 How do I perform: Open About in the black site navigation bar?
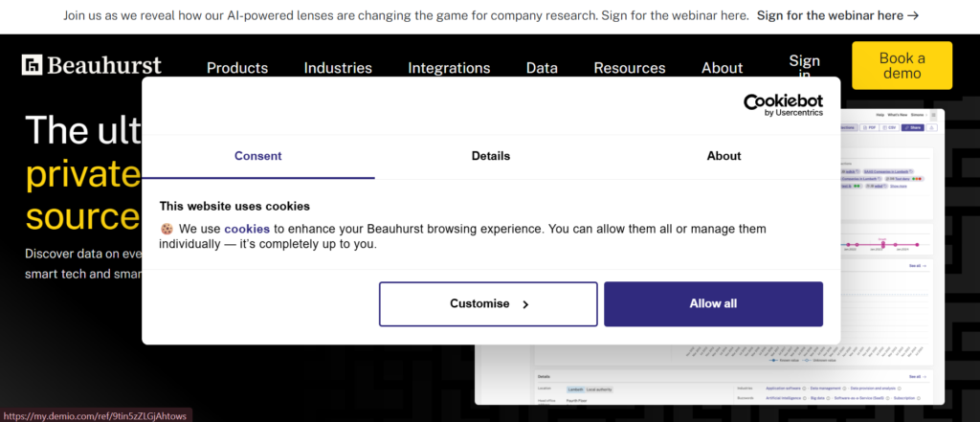click(722, 68)
